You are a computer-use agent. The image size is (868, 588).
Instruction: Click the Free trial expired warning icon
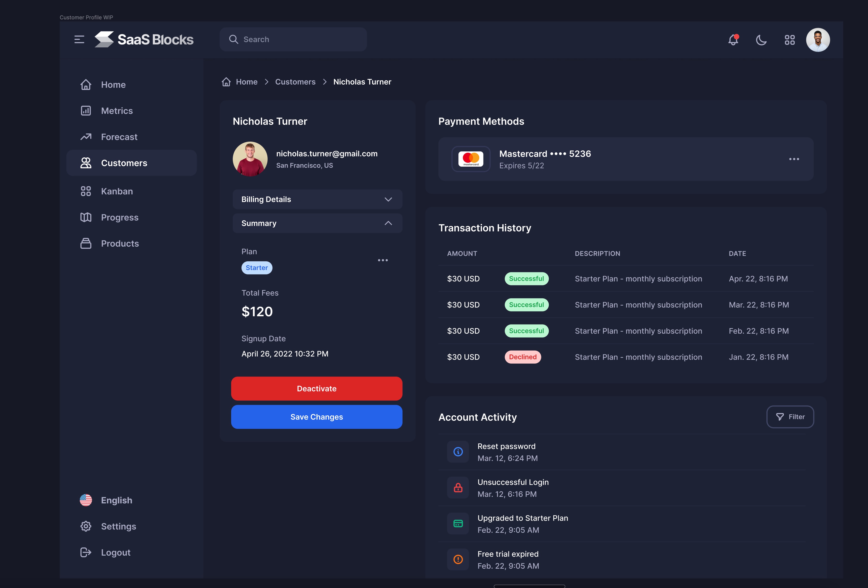pyautogui.click(x=458, y=559)
